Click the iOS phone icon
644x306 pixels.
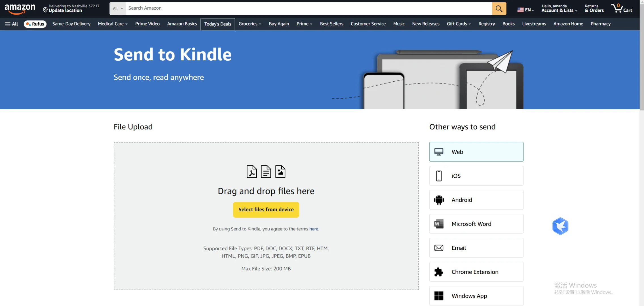[439, 176]
